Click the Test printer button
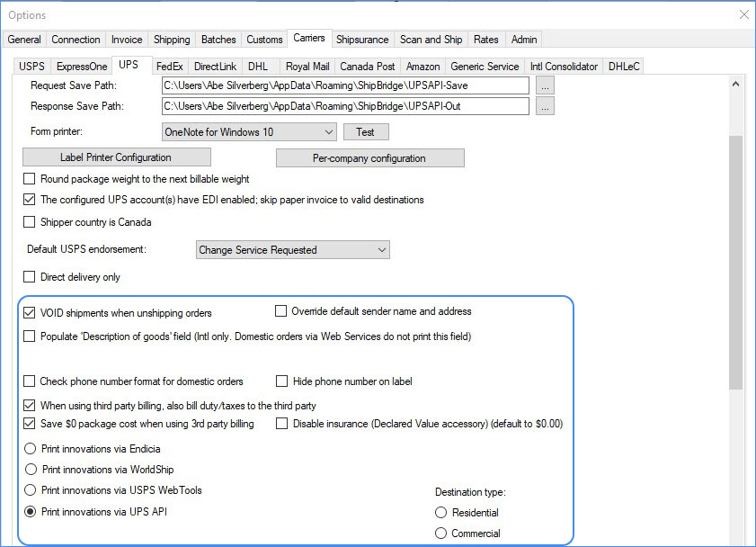Viewport: 756px width, 547px height. [x=366, y=131]
